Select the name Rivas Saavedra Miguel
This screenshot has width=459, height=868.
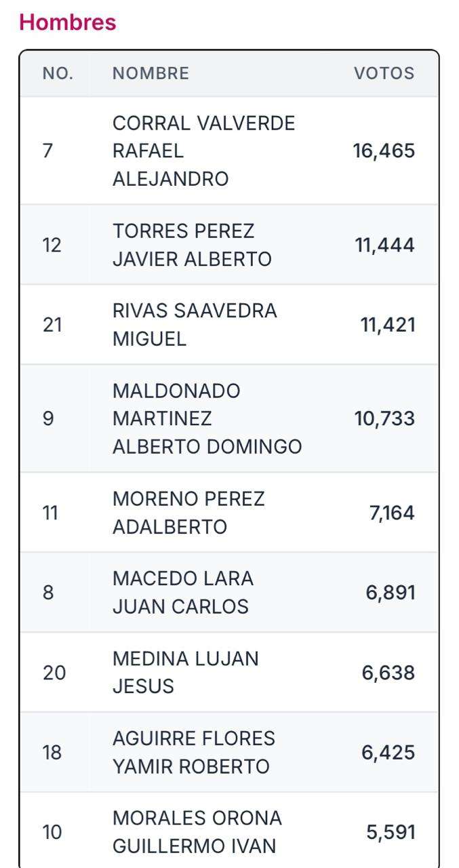[195, 325]
